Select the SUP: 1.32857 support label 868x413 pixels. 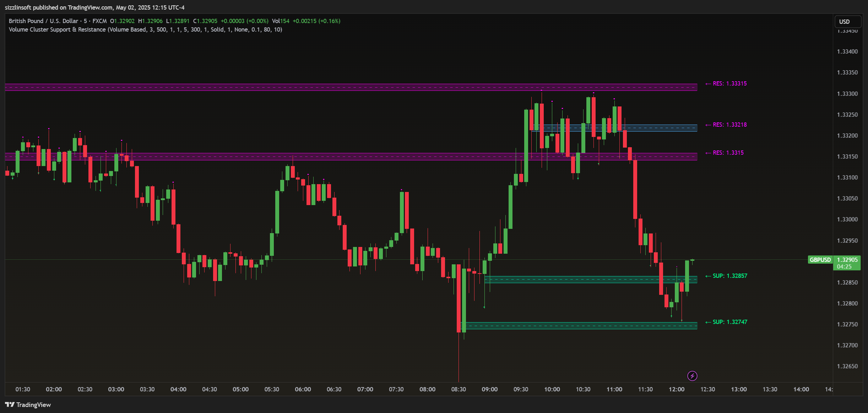(726, 276)
